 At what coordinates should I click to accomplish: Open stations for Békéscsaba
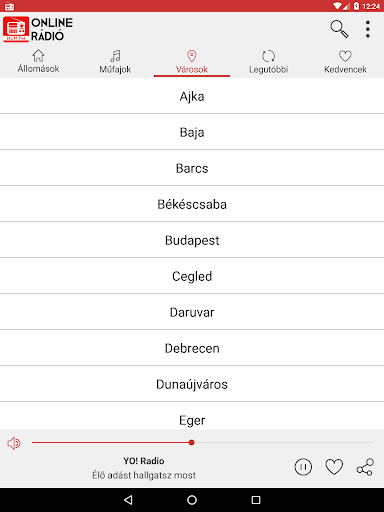[x=192, y=204]
